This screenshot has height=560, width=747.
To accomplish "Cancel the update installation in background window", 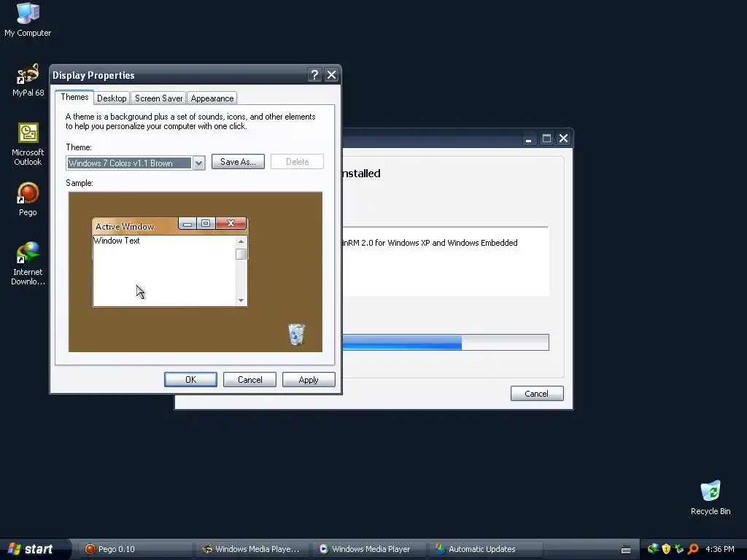I will click(537, 393).
